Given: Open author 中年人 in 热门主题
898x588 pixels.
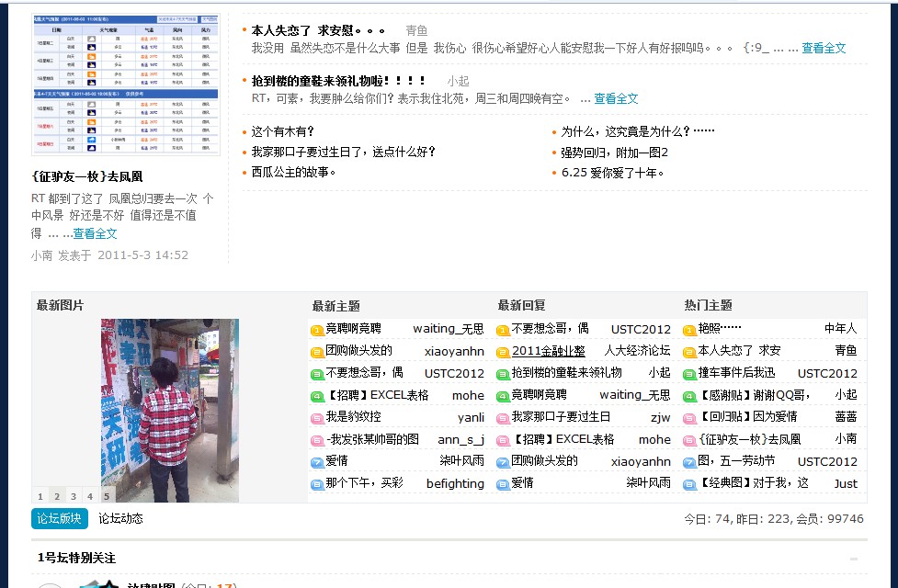Looking at the screenshot, I should (841, 328).
